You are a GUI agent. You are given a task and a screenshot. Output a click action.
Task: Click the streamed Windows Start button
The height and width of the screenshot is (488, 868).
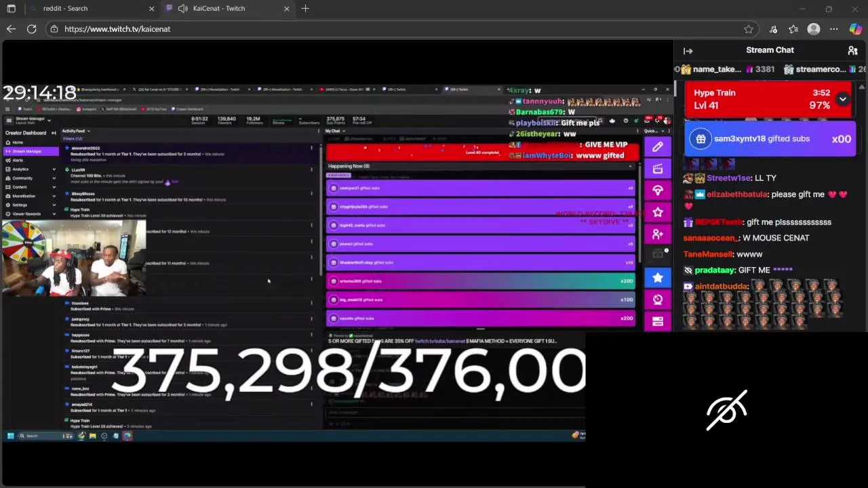[10, 436]
